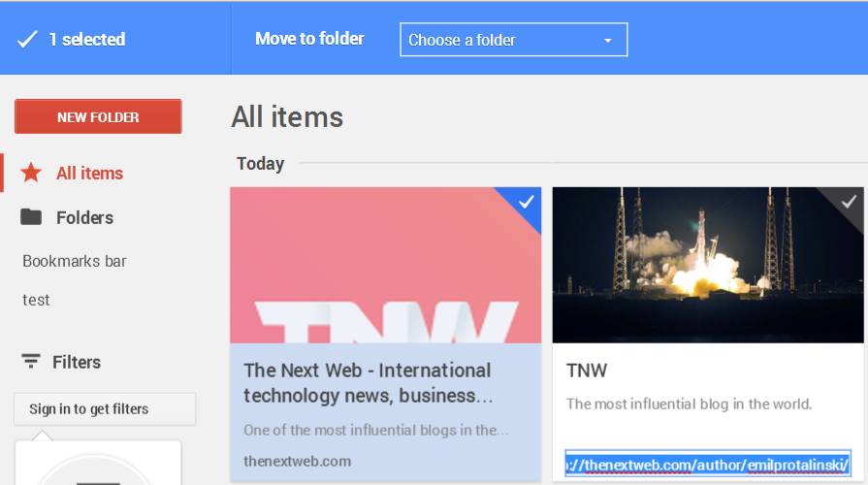The width and height of the screenshot is (868, 485).
Task: Click the NEW FOLDER button
Action: pyautogui.click(x=98, y=116)
